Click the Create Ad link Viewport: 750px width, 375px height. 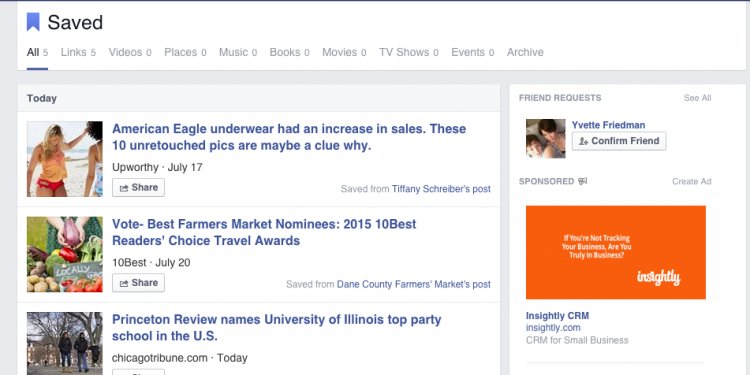692,181
